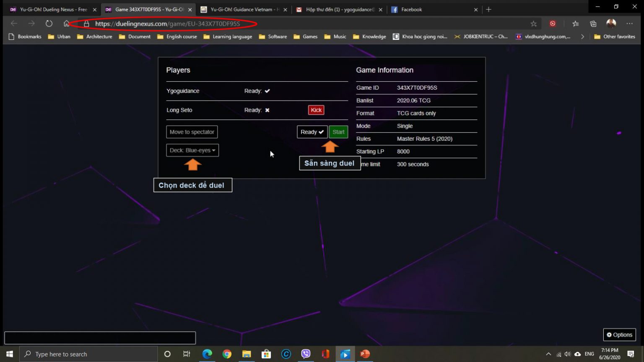Expand hidden icons in the system tray

point(548,354)
